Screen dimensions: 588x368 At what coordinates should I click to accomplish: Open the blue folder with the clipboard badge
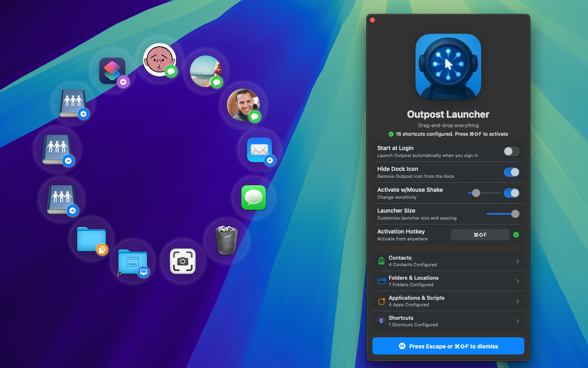click(91, 239)
